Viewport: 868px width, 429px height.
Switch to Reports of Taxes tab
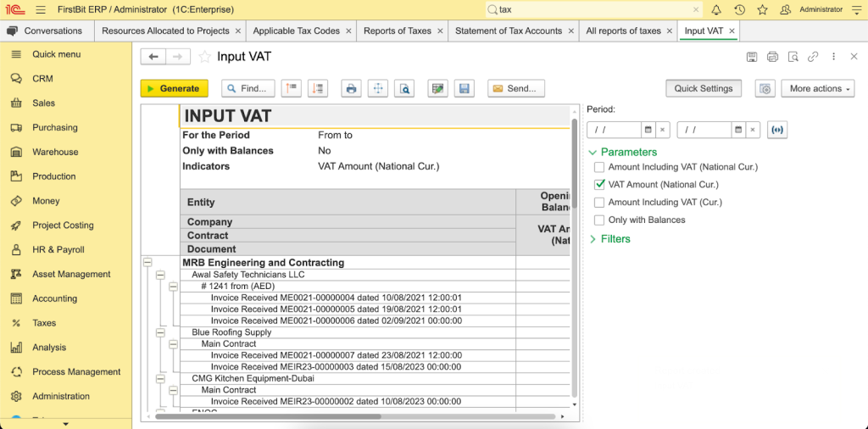(x=397, y=31)
